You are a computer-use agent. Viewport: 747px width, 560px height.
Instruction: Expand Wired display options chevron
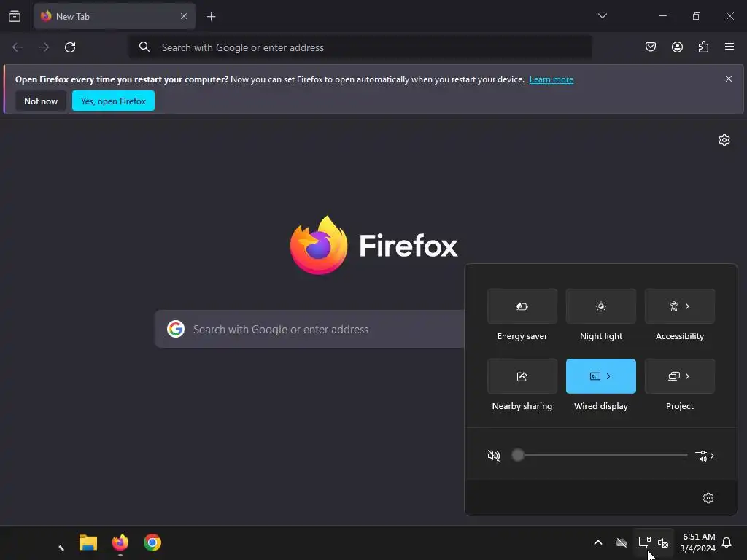608,376
